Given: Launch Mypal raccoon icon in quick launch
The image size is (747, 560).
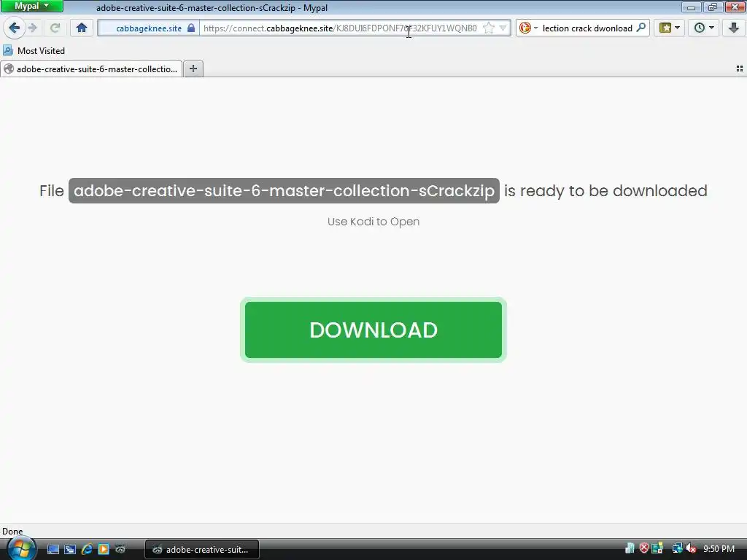Looking at the screenshot, I should tap(120, 550).
